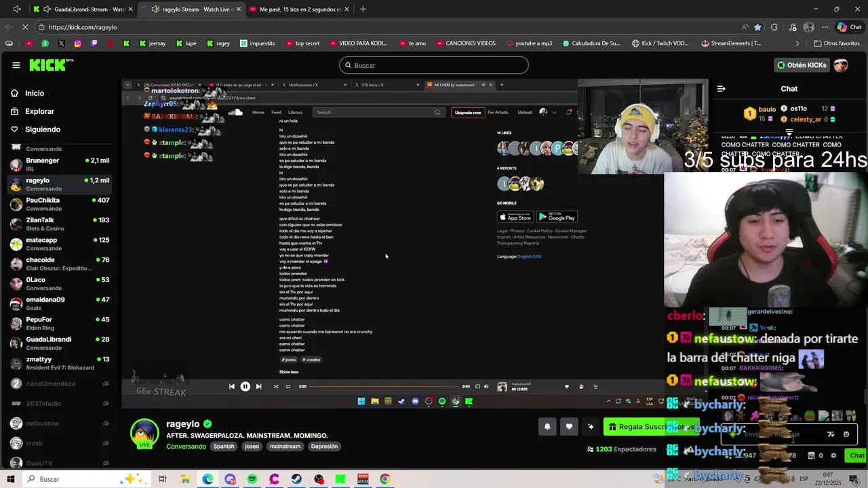The width and height of the screenshot is (868, 488).
Task: Click the Obtén KICKs button
Action: pos(802,65)
